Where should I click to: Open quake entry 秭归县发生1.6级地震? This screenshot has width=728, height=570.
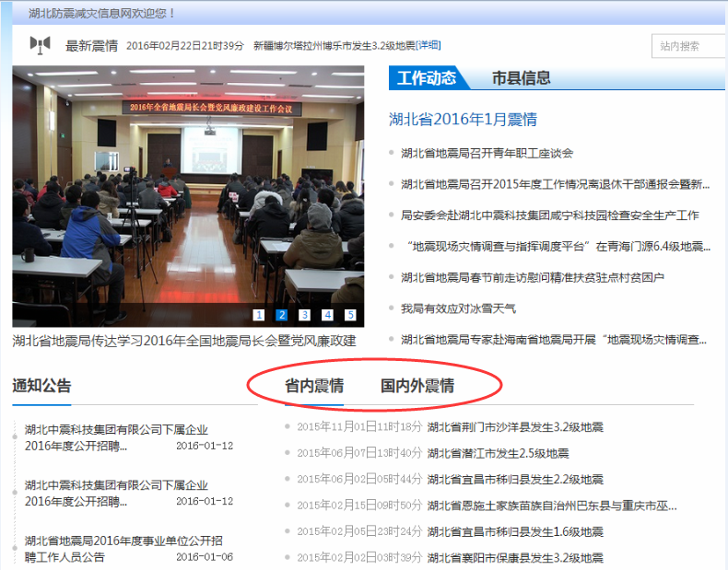[x=515, y=531]
